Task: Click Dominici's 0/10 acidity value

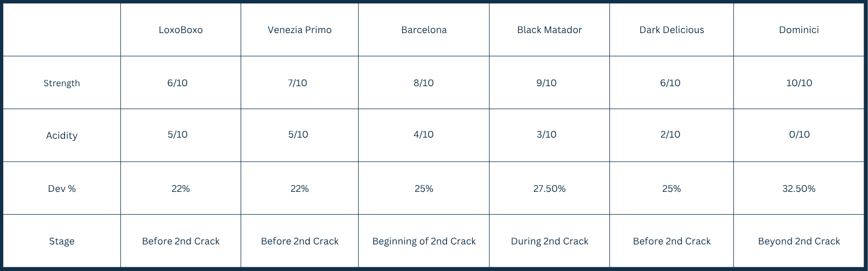Action: 799,134
